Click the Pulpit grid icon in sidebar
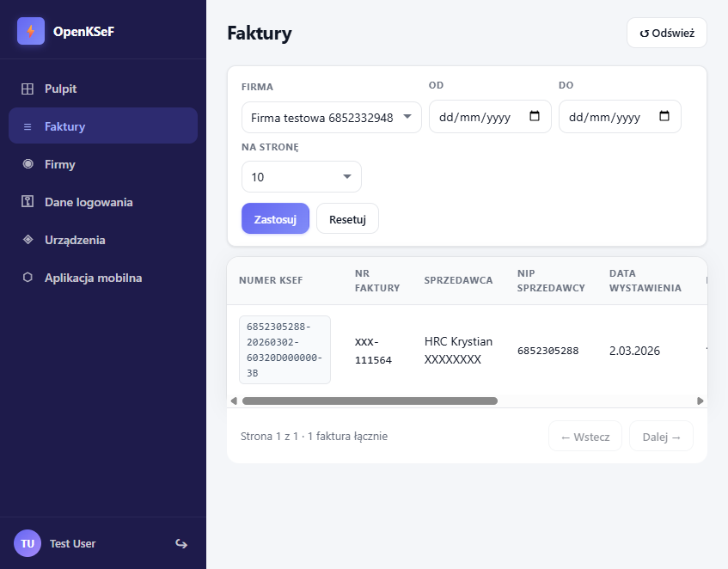Screen dimensions: 728x569 [x=28, y=89]
